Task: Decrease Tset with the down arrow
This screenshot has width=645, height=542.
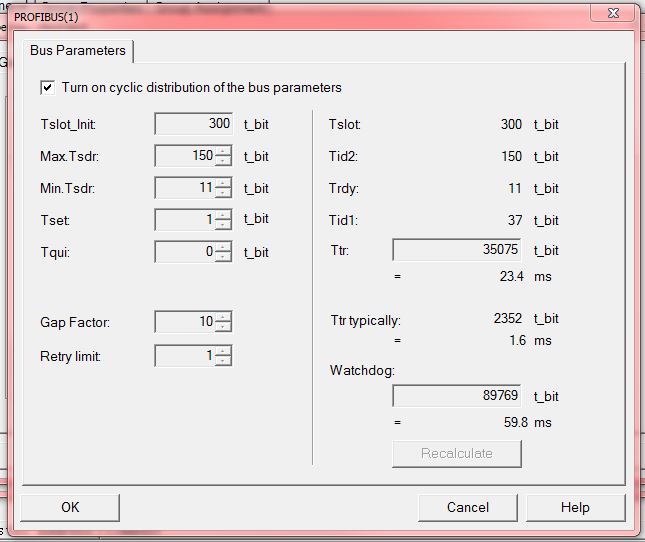Action: (x=223, y=225)
